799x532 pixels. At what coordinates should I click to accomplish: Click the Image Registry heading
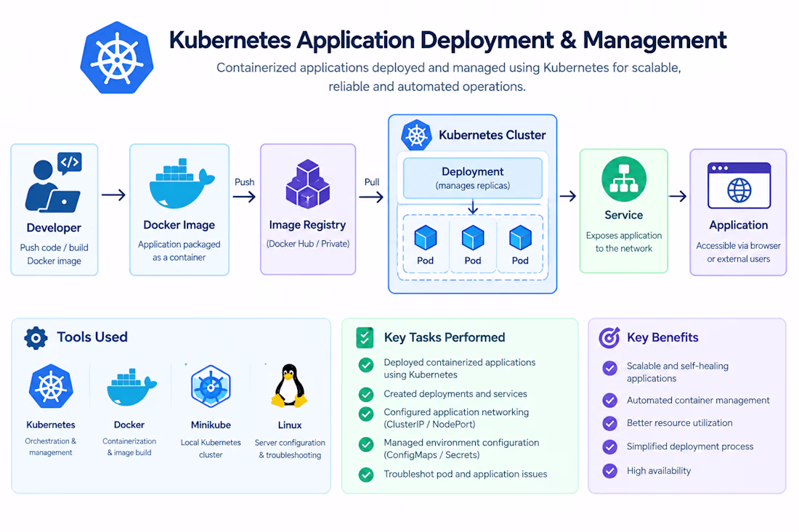coord(307,225)
